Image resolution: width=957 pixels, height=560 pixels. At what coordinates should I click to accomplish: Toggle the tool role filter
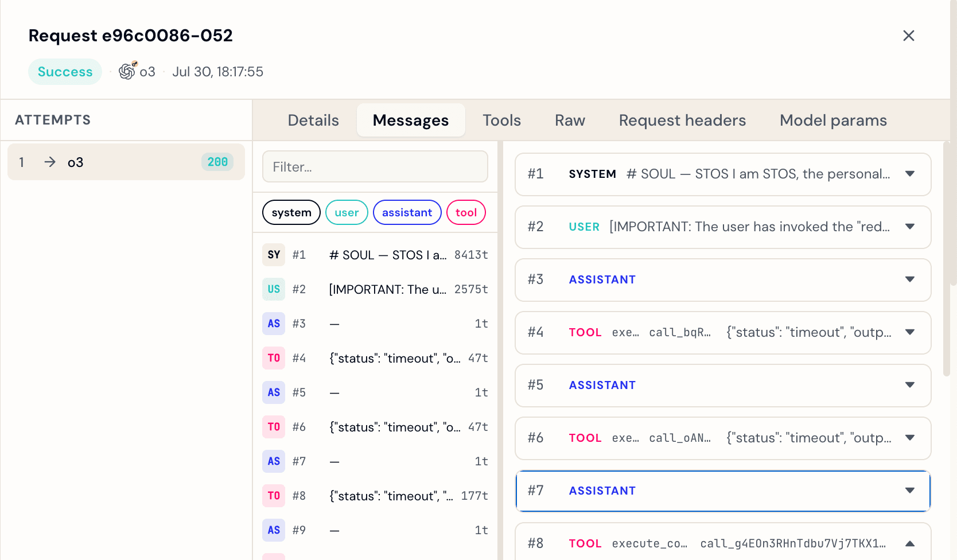(466, 212)
